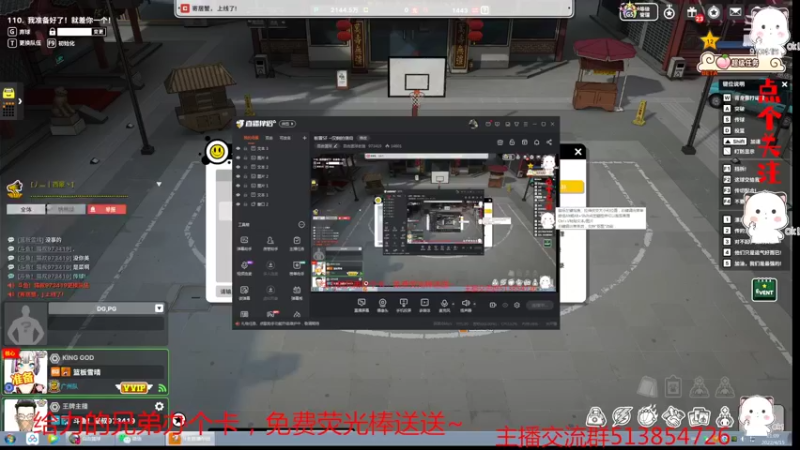
Task: Expand the microphone options arrow
Action: click(453, 304)
